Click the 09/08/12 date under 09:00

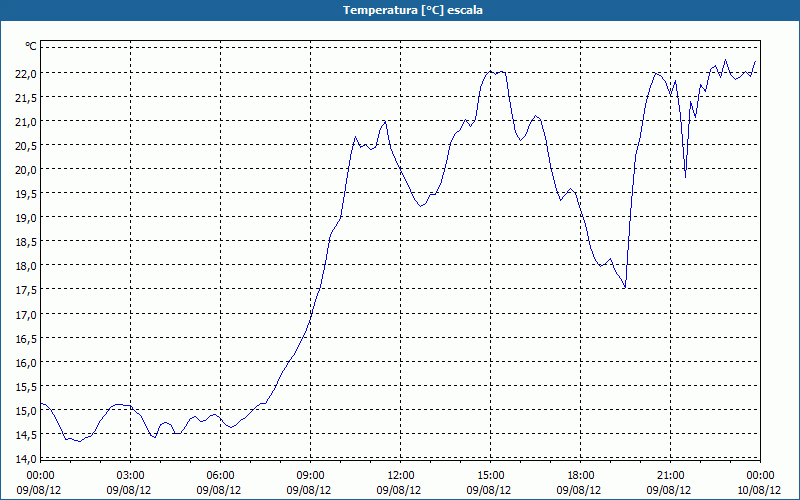coord(309,490)
